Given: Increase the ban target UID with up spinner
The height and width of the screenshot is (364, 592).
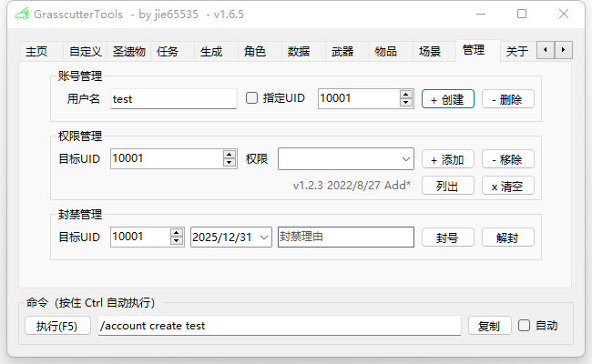Looking at the screenshot, I should pos(177,232).
